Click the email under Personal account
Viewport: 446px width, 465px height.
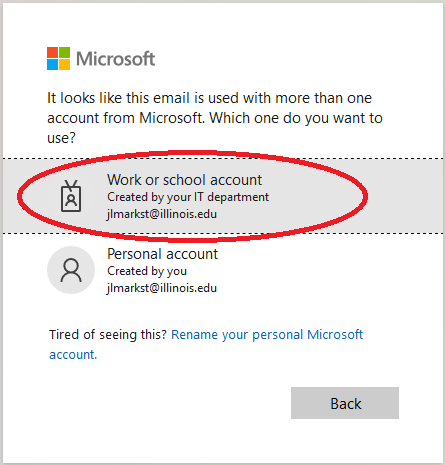pos(162,288)
